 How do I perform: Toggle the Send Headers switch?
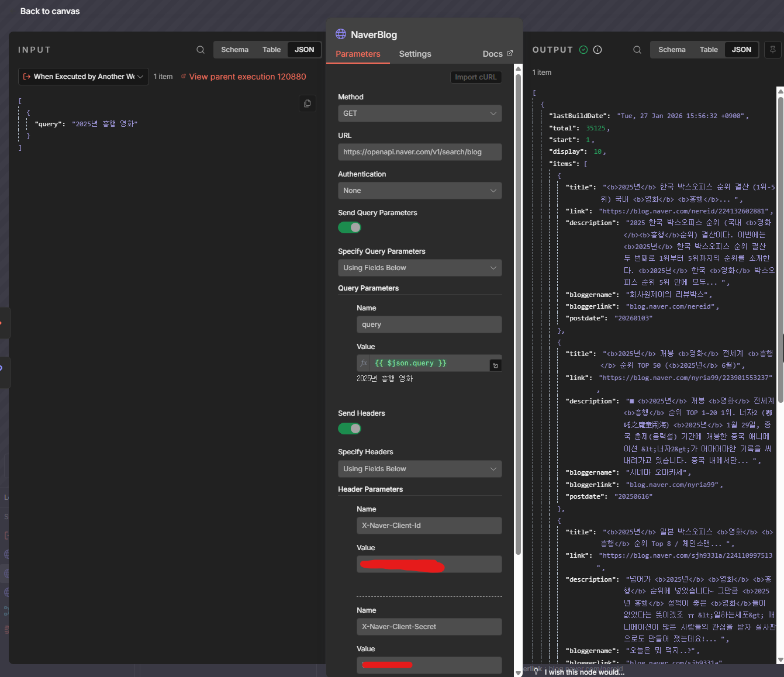[x=350, y=429]
